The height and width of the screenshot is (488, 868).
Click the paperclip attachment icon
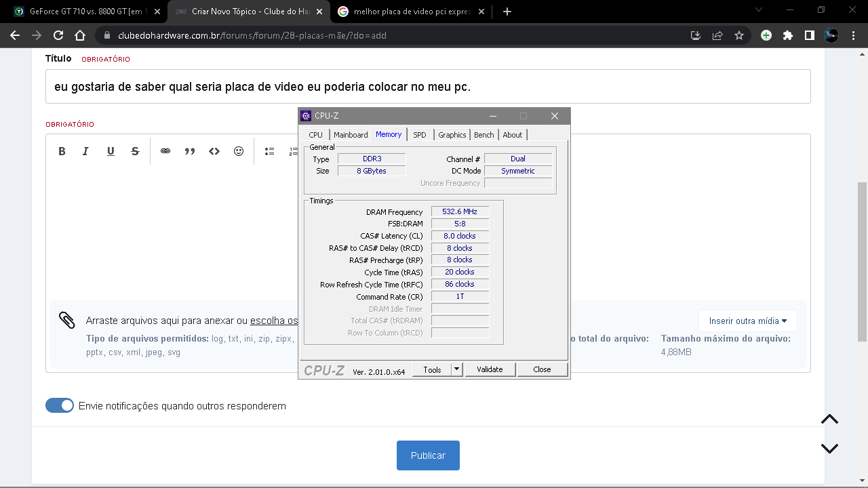67,320
